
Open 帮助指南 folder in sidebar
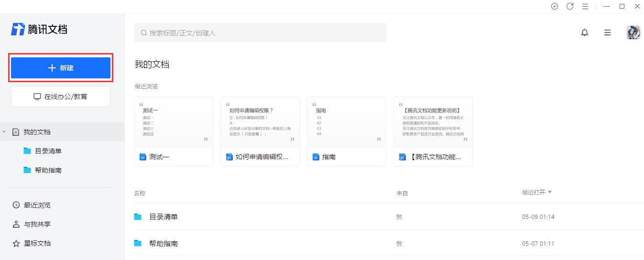[48, 170]
